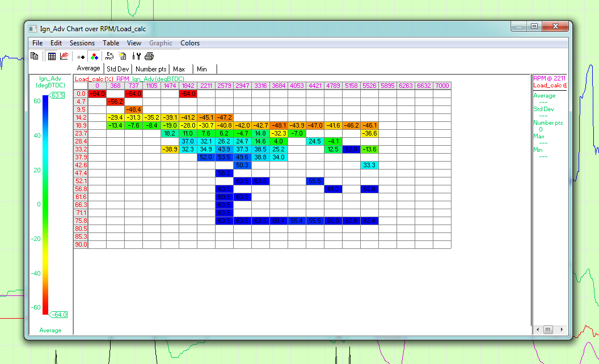The image size is (599, 364).
Task: Click the new document sparkle icon
Action: click(x=123, y=56)
